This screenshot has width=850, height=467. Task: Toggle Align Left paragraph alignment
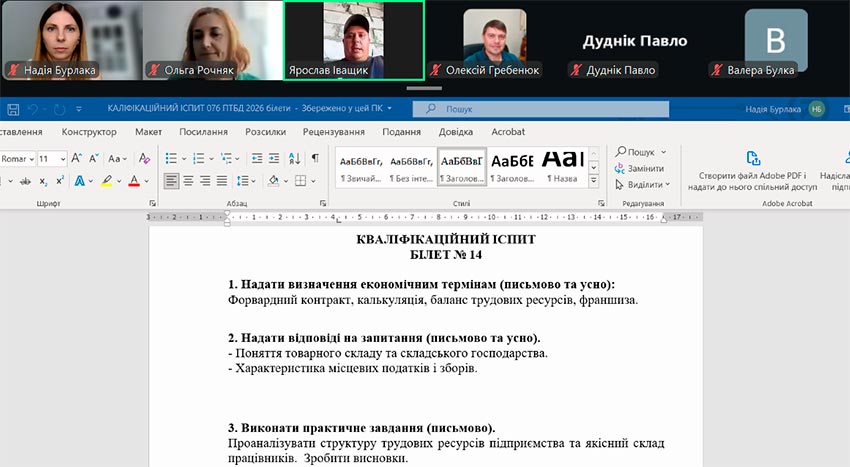point(171,181)
